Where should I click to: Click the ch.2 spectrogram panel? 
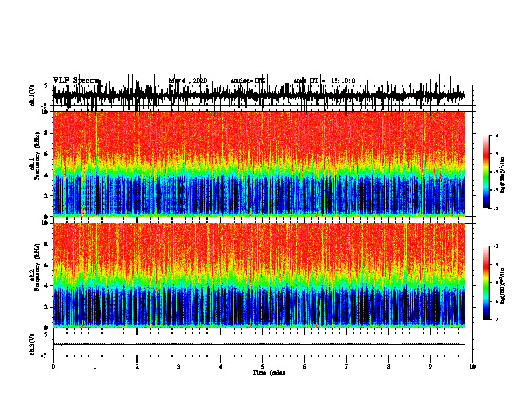(259, 275)
